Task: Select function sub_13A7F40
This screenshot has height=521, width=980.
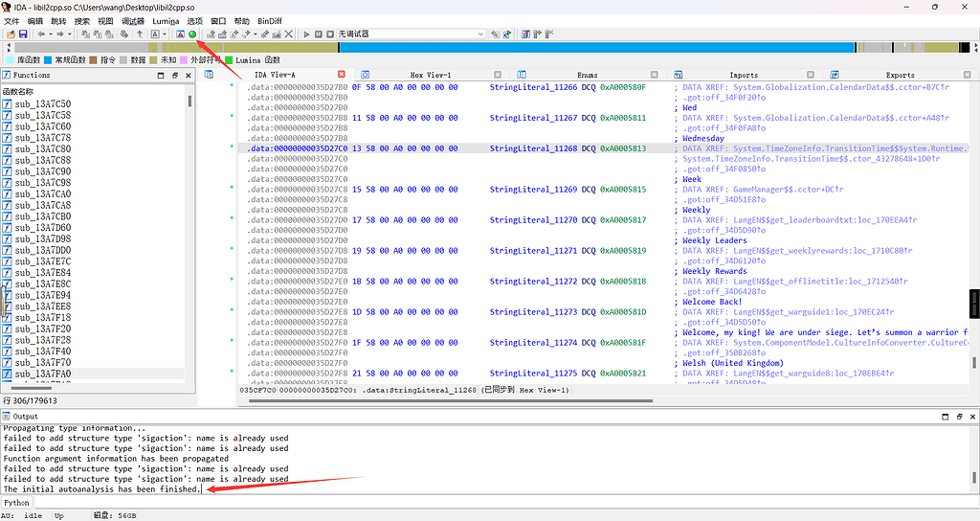Action: tap(42, 351)
